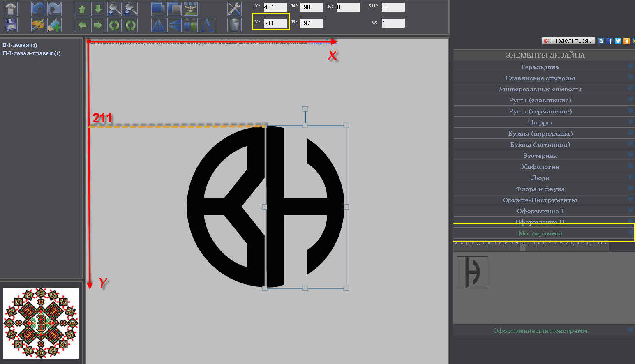Click the Поделиться share button

point(568,41)
